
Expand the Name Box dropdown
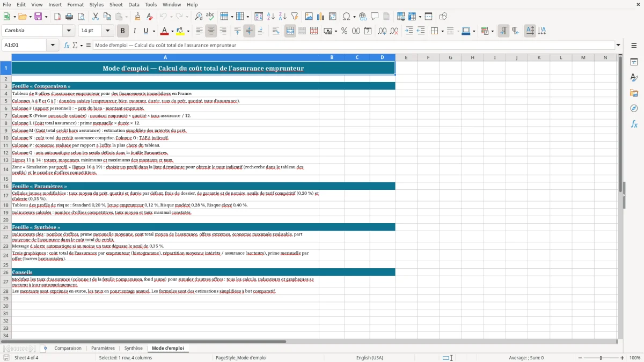click(53, 45)
